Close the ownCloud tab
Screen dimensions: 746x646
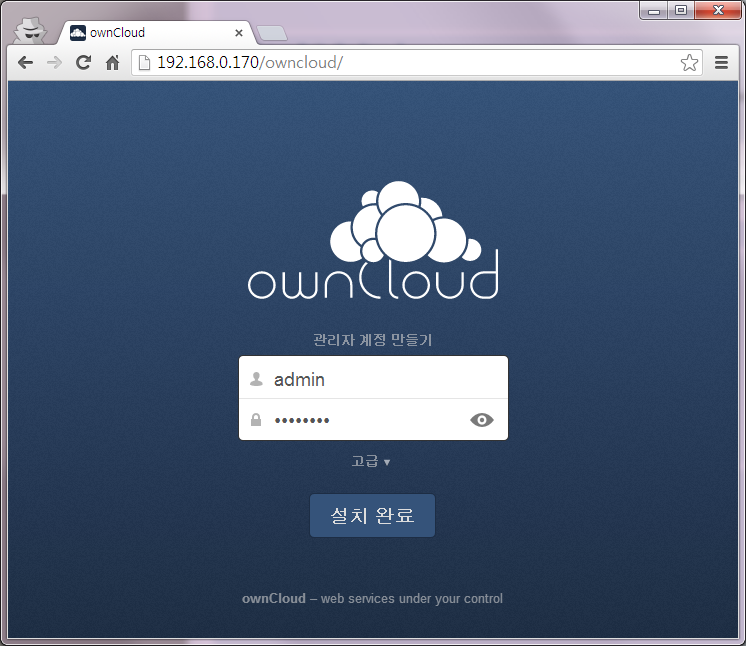coord(238,33)
